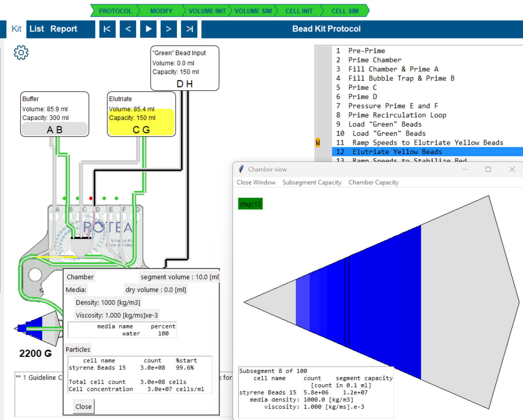Screen dimensions: 523x420
Task: Select the VOLUME SIM stage
Action: pyautogui.click(x=253, y=11)
